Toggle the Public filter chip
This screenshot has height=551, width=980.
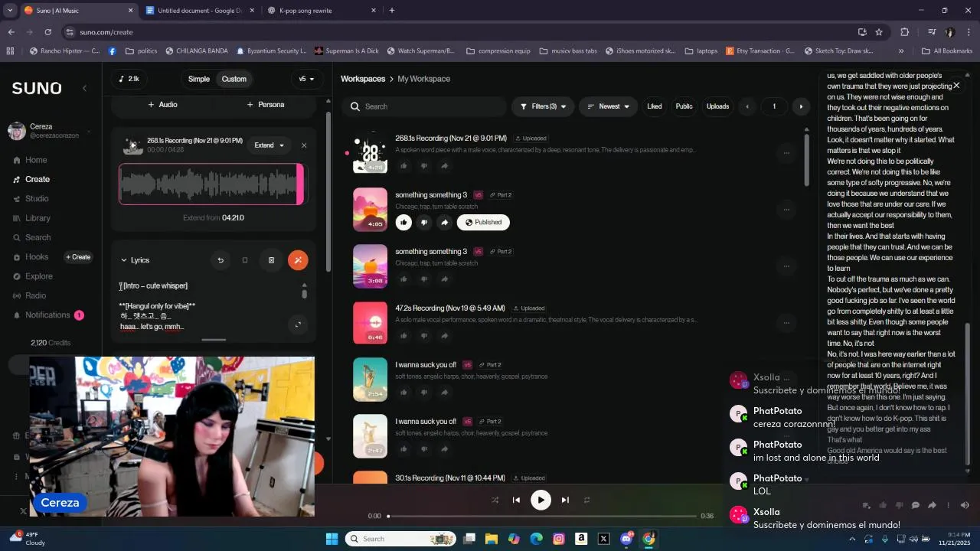(x=684, y=106)
